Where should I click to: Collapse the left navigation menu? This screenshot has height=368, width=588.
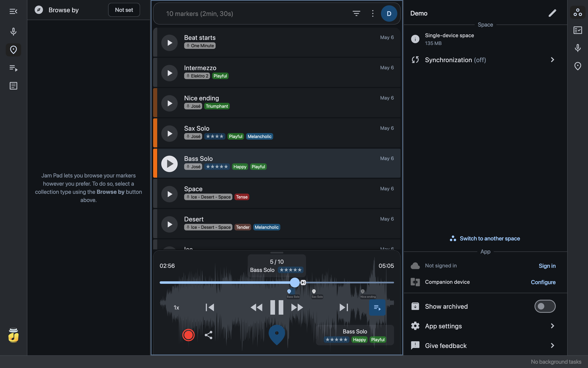(x=13, y=11)
